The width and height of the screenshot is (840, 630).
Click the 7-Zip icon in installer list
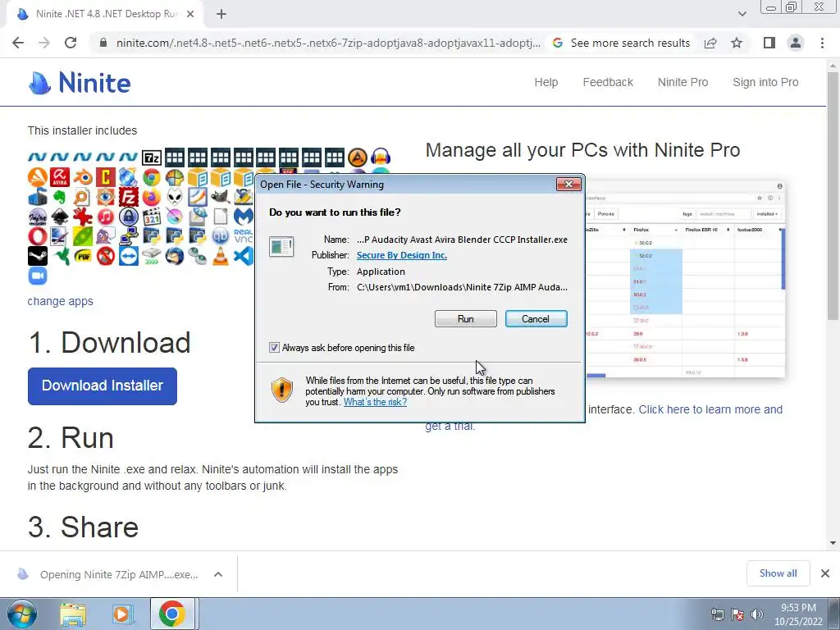pyautogui.click(x=152, y=157)
